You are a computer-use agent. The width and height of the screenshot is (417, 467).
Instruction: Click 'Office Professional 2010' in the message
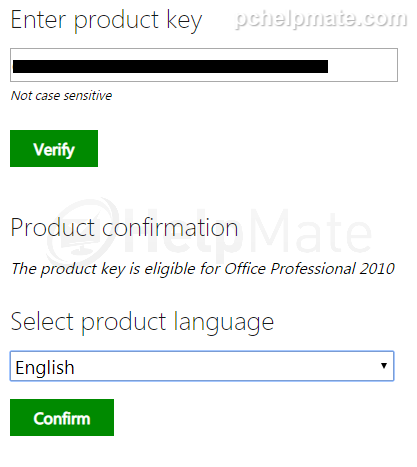309,269
